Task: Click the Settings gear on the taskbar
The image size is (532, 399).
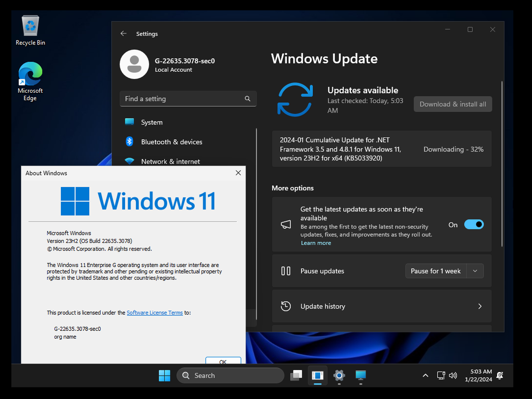Action: pos(339,376)
